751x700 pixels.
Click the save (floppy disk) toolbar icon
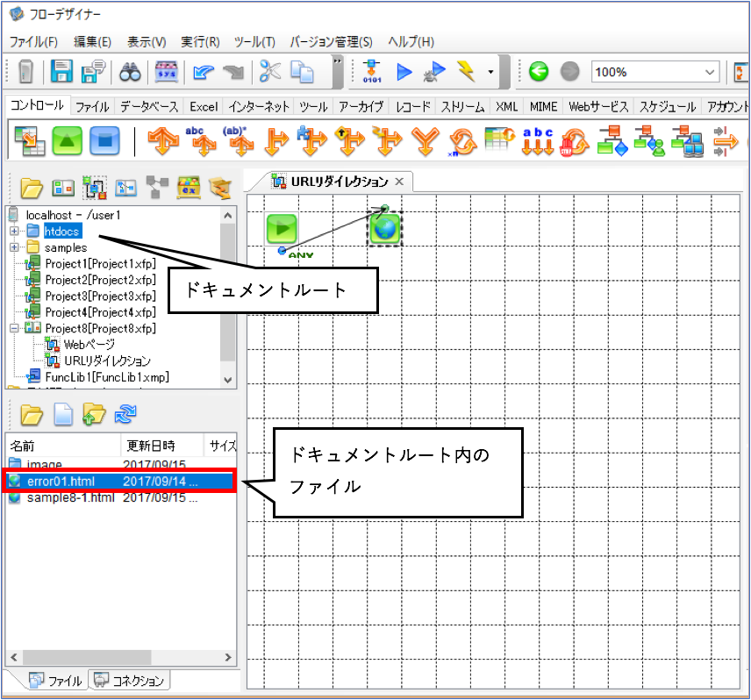point(61,71)
